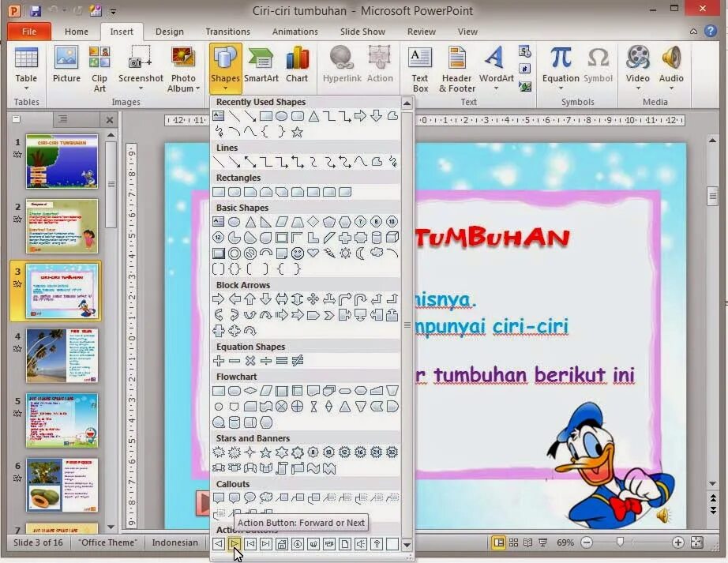Open the File tab

28,32
